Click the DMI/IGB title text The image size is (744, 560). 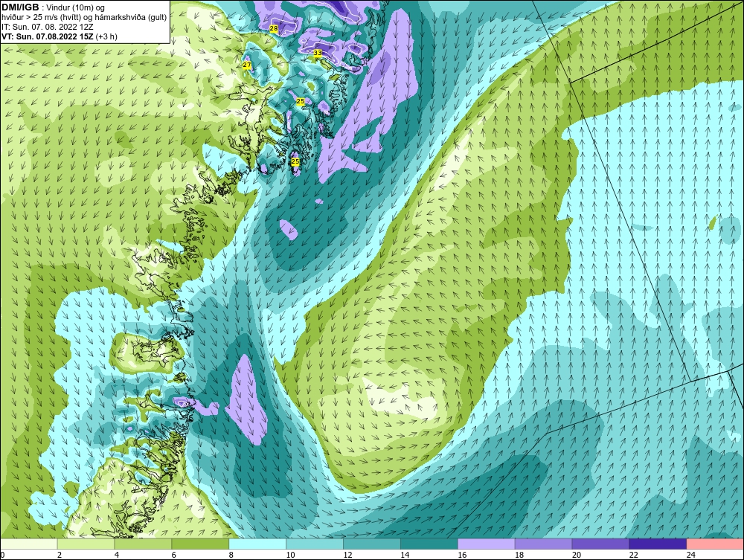pyautogui.click(x=21, y=7)
